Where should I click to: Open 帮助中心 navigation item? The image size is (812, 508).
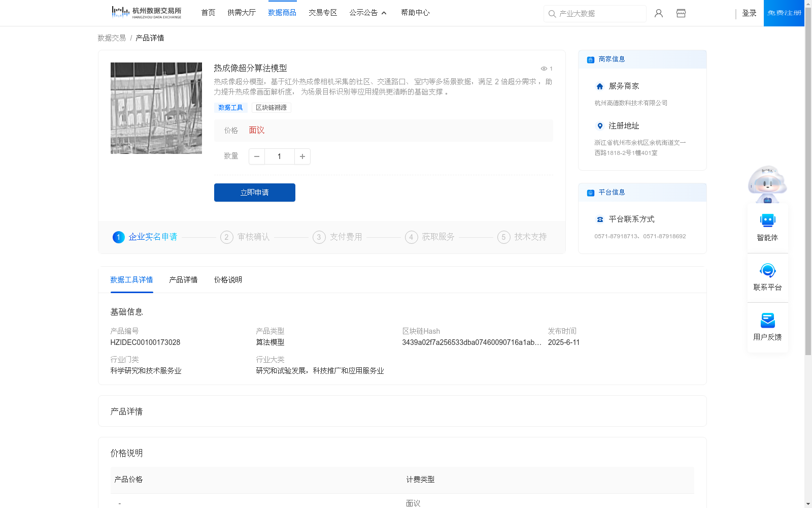point(415,13)
